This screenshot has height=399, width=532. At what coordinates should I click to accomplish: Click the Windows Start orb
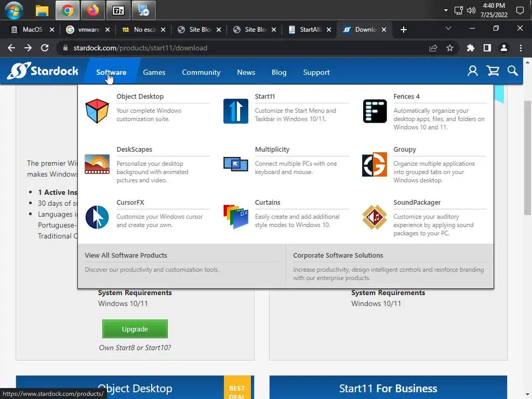coord(14,10)
